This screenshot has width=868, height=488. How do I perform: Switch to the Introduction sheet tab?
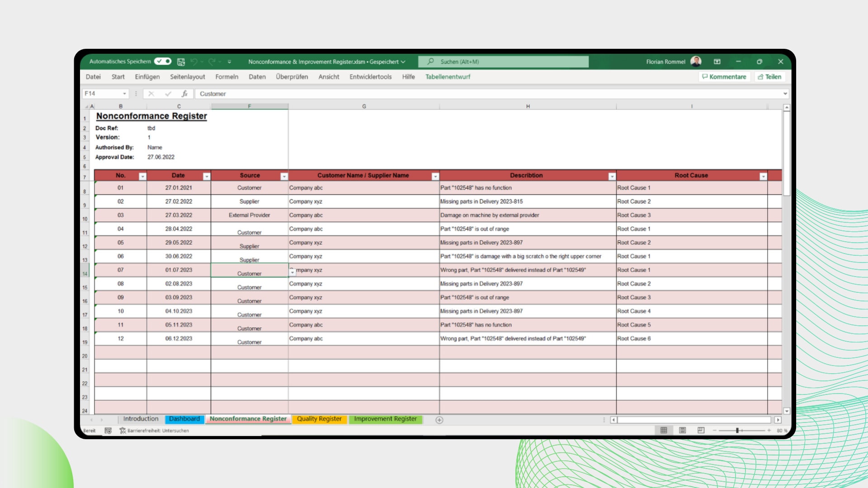coord(141,419)
